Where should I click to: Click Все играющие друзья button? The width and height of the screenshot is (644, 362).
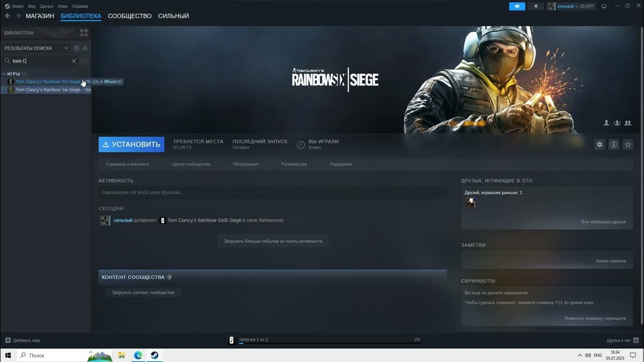603,222
